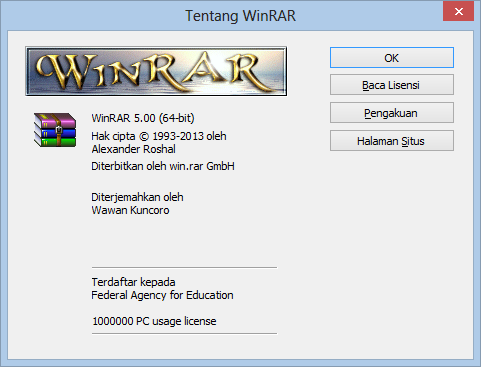
Task: Click Diterbitkan oleh win.rar GmbH text
Action: (x=163, y=166)
